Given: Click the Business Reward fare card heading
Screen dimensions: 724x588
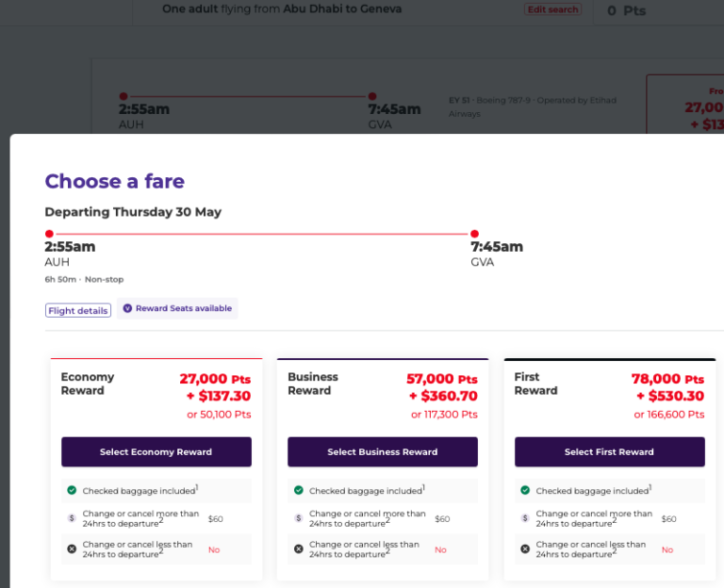Looking at the screenshot, I should [313, 384].
